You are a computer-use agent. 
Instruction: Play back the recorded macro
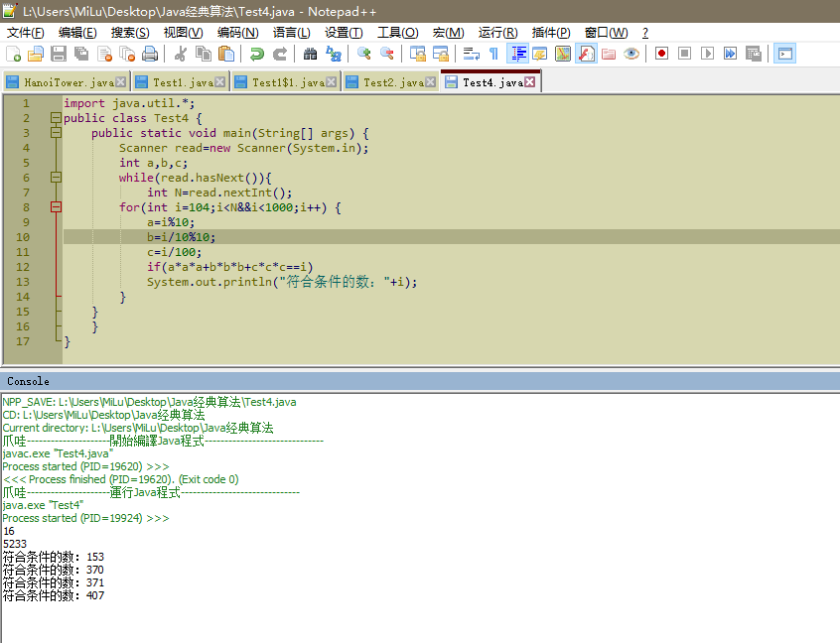707,54
